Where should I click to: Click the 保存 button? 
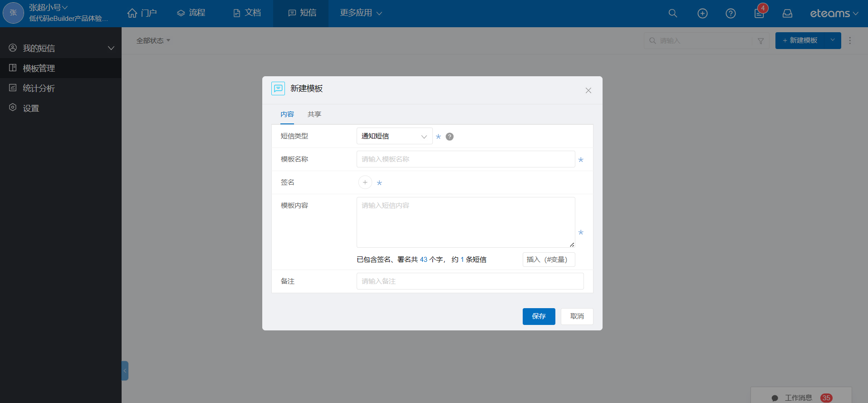pos(539,316)
